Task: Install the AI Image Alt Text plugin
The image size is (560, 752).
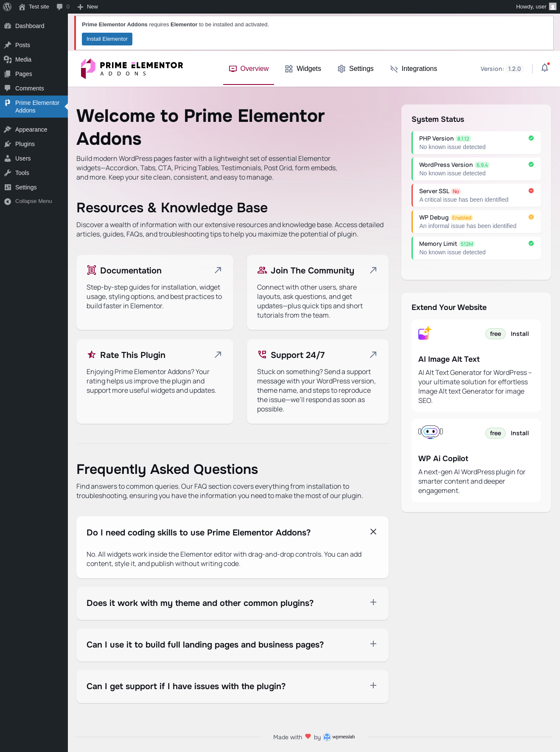Action: click(520, 334)
